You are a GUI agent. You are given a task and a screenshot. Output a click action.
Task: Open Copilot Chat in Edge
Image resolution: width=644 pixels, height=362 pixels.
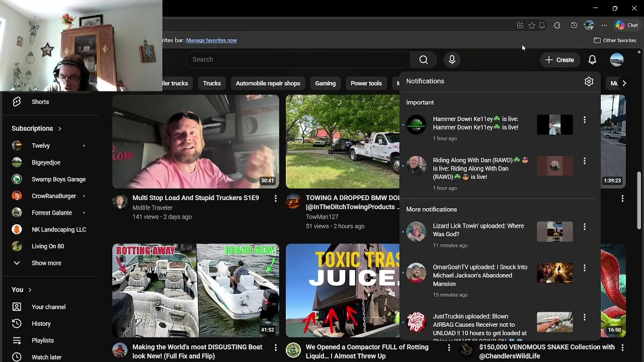click(x=627, y=25)
